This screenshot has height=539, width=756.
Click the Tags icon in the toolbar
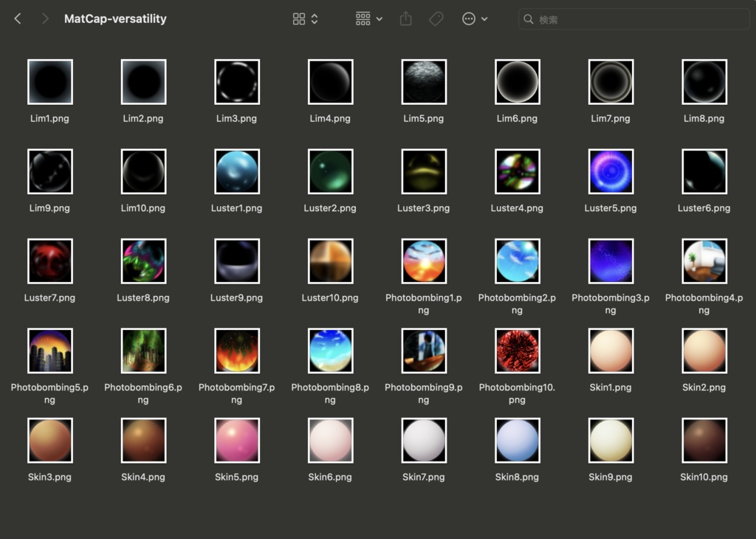[x=436, y=19]
